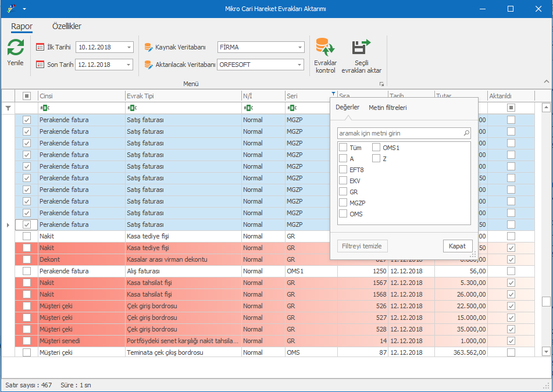
Task: Check the GR filter value
Action: tap(343, 191)
